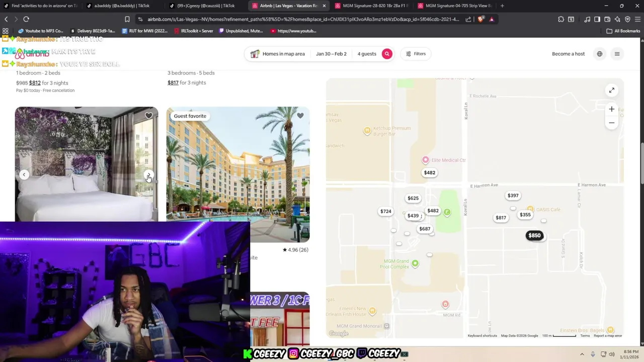Open the Leo AI sparkle icon
This screenshot has width=644, height=362.
pyautogui.click(x=617, y=19)
